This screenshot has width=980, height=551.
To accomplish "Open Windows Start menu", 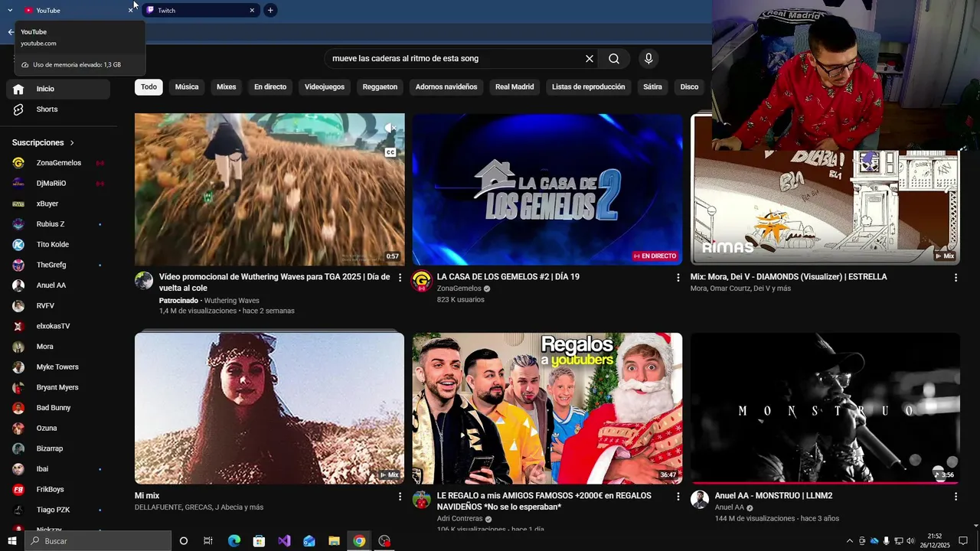I will click(x=12, y=541).
